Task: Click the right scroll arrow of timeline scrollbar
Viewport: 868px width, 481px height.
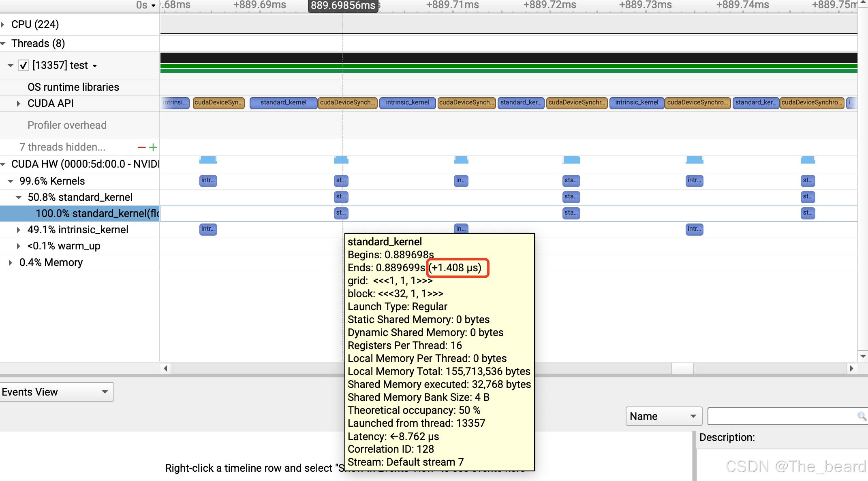Action: click(851, 368)
